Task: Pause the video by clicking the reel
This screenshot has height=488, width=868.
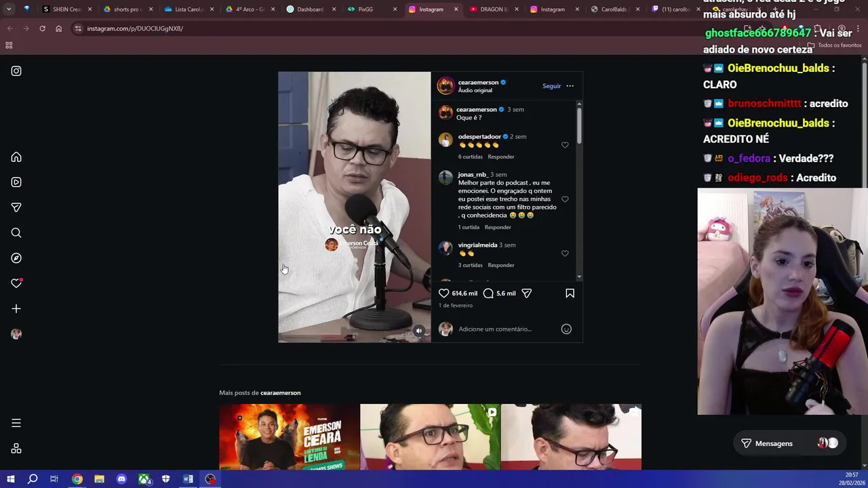Action: [x=354, y=207]
